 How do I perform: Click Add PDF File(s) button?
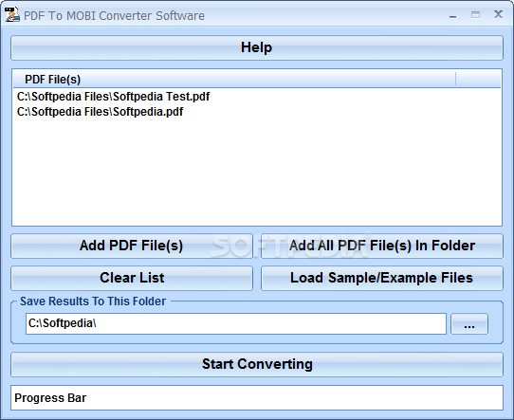point(132,246)
